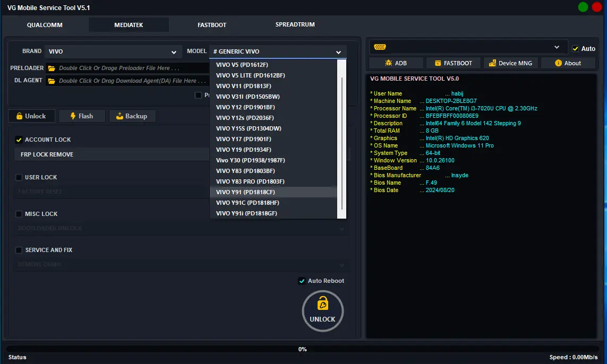This screenshot has height=364, width=607.
Task: Pick VIVO Y17 (PD1901F) entry
Action: [273, 139]
